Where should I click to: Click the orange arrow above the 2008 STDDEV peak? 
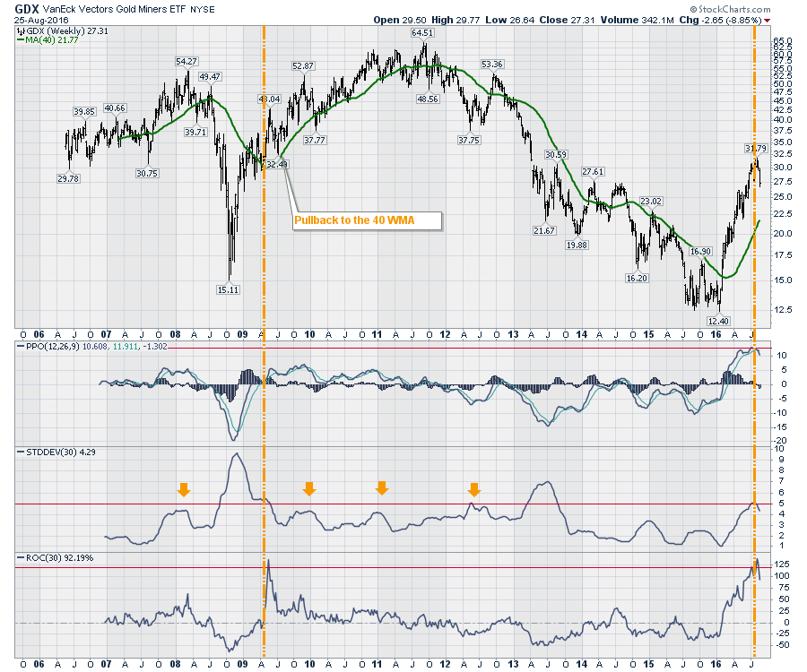click(x=184, y=489)
